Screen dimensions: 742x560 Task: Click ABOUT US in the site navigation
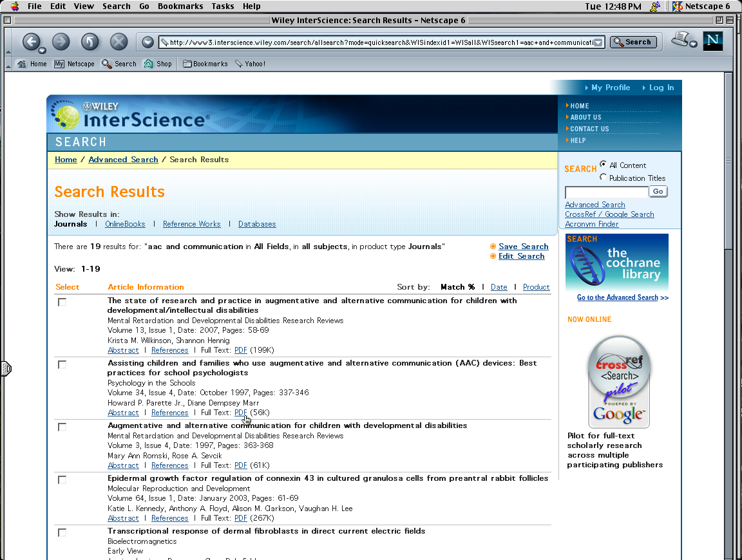click(x=585, y=117)
